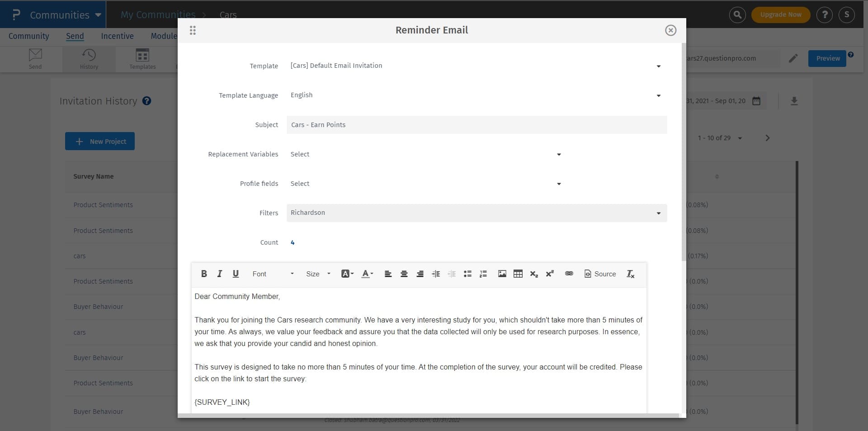Toggle underline formatting
The height and width of the screenshot is (431, 868).
[236, 274]
